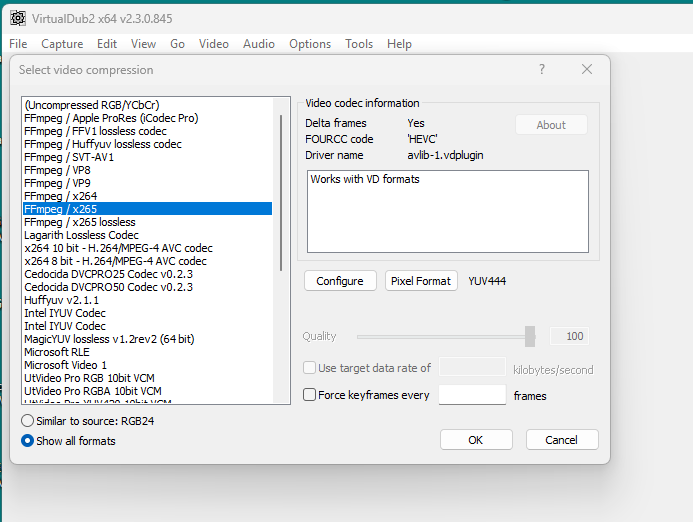Click the Cancel button
693x522 pixels.
click(562, 440)
